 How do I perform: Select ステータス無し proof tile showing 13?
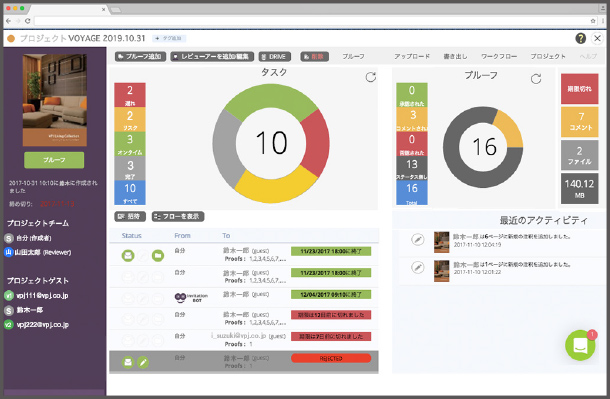[x=412, y=168]
